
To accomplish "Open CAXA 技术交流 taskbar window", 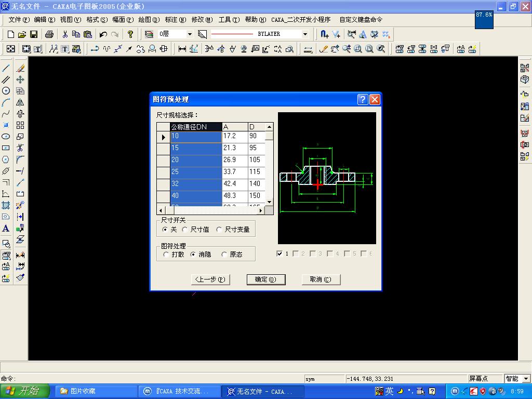I will 179,391.
